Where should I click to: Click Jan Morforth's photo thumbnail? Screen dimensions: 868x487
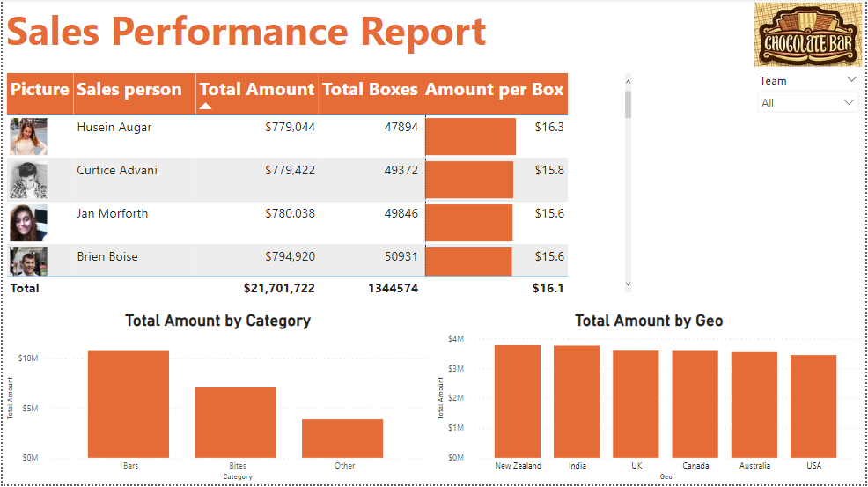(x=28, y=223)
